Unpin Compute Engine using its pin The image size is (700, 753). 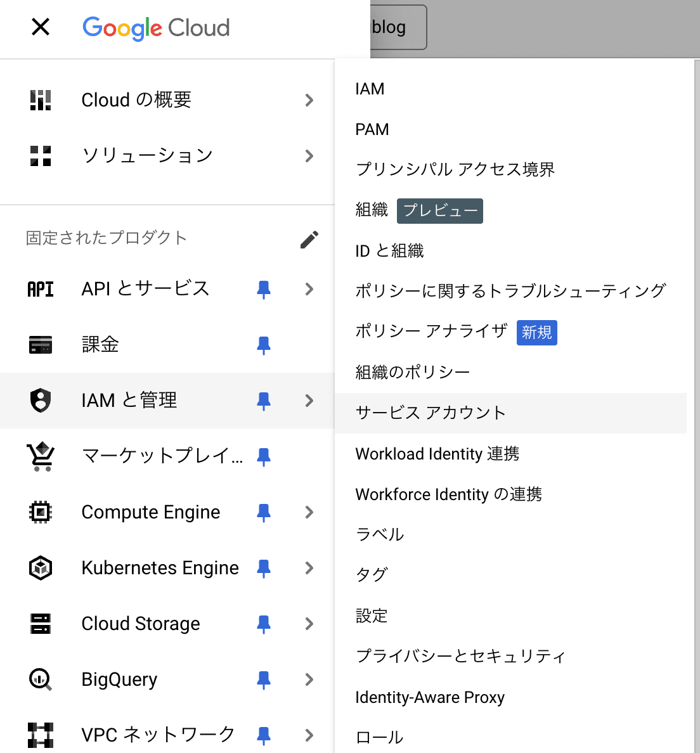tap(263, 512)
